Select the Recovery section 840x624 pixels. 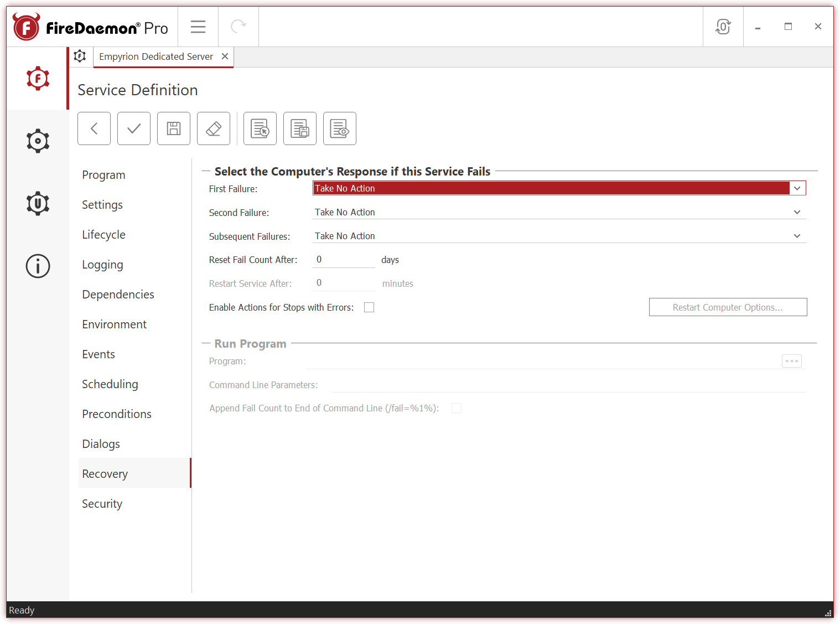point(134,473)
